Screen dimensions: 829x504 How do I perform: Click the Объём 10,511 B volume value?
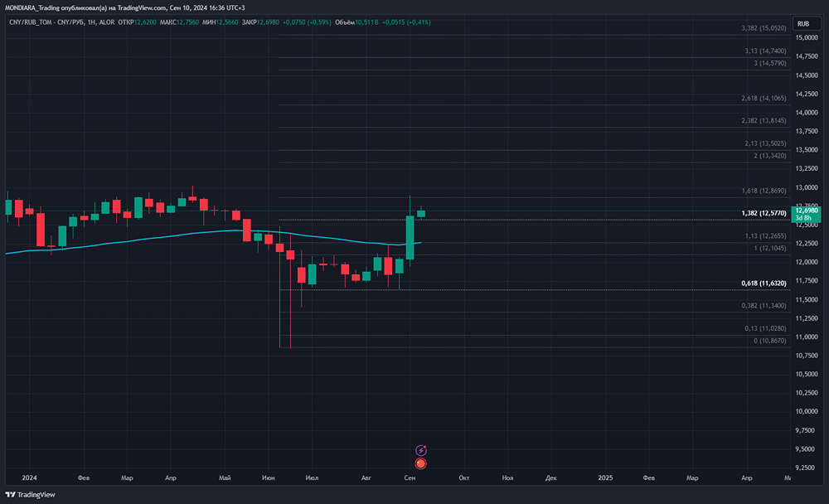(356, 22)
